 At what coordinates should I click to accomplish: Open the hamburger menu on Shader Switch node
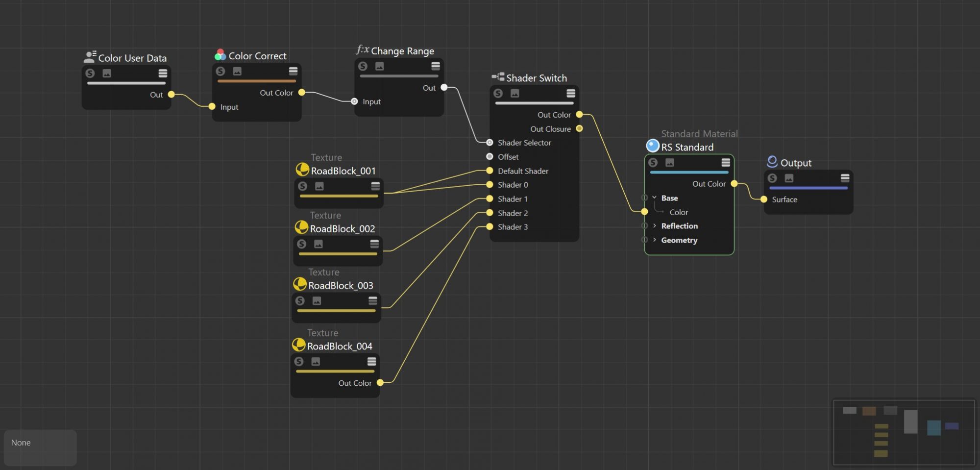(x=570, y=93)
